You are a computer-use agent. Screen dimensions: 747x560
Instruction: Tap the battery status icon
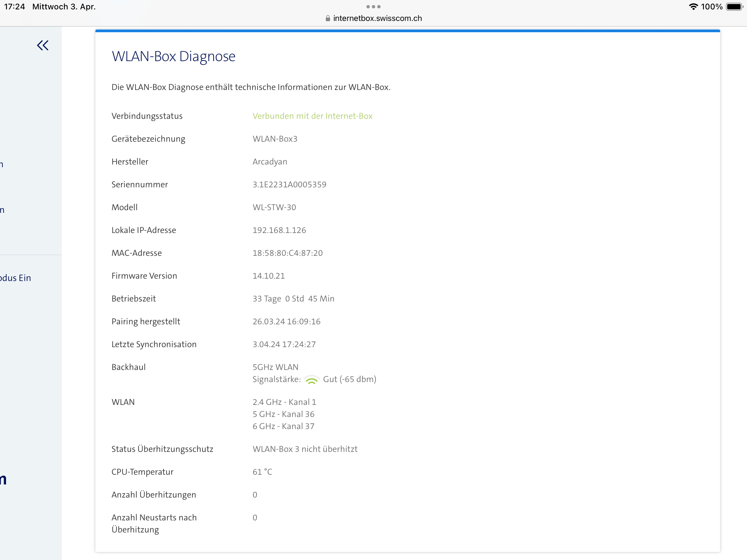click(734, 7)
